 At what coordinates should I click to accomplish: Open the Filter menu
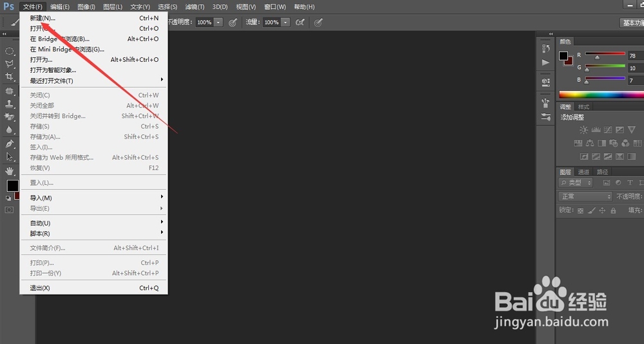point(194,6)
